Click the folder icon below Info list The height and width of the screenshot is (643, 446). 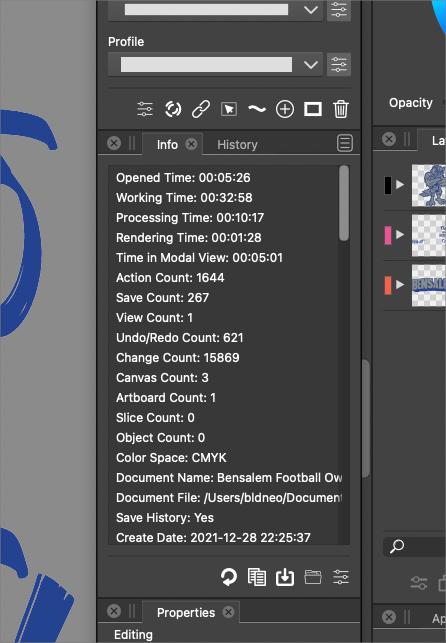[313, 577]
